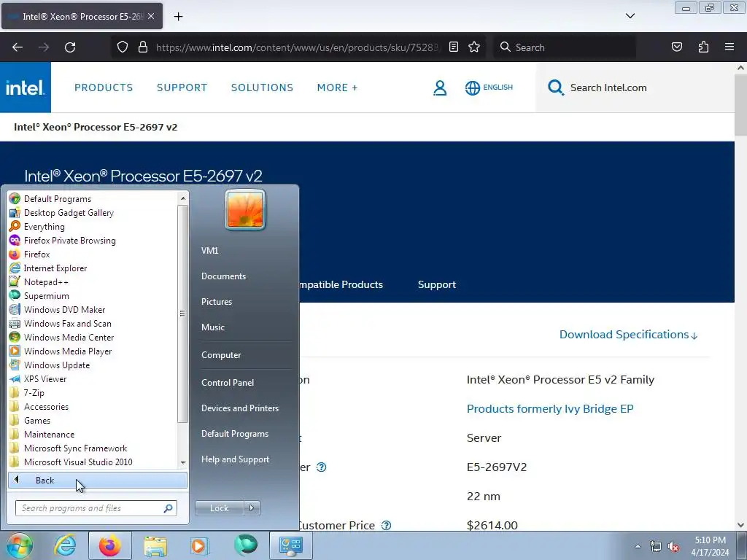Click the Search programs and files box
This screenshot has width=747, height=560.
(96, 508)
